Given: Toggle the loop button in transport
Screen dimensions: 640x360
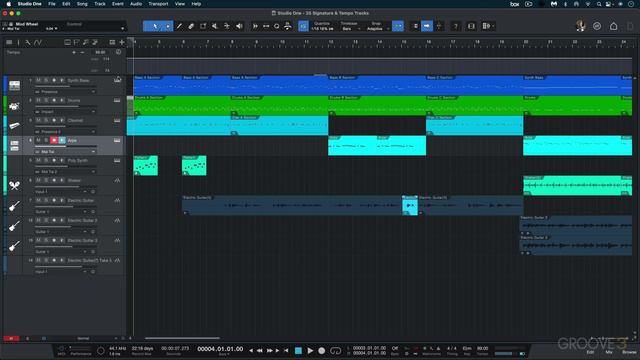Looking at the screenshot, I should 336,351.
